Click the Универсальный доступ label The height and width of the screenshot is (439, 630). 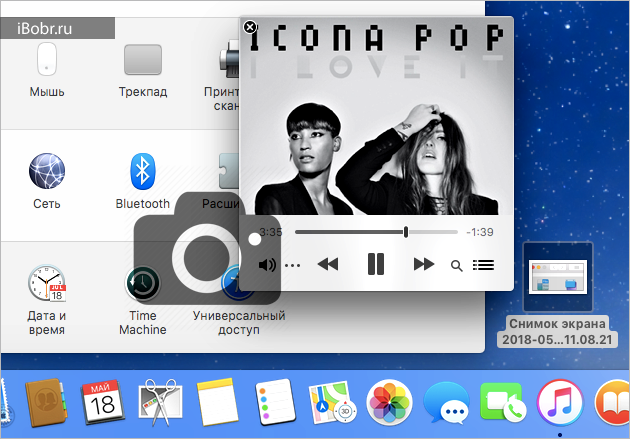click(x=239, y=323)
